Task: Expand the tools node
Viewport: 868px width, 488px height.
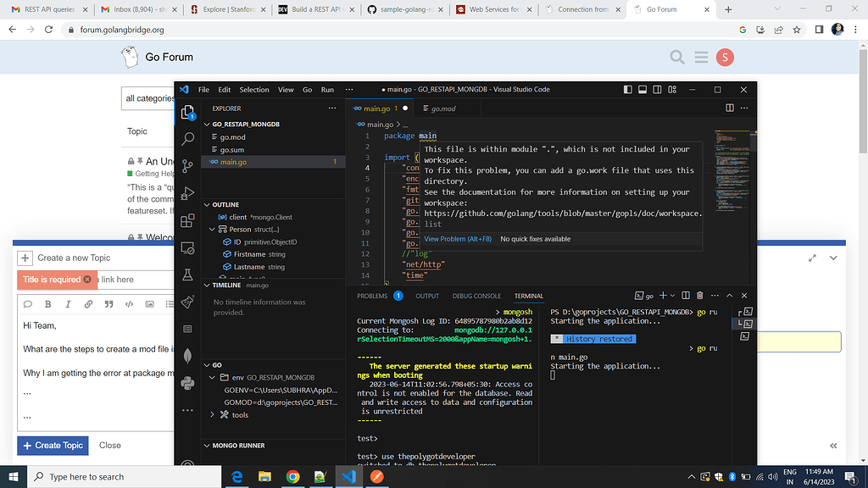Action: (x=212, y=414)
